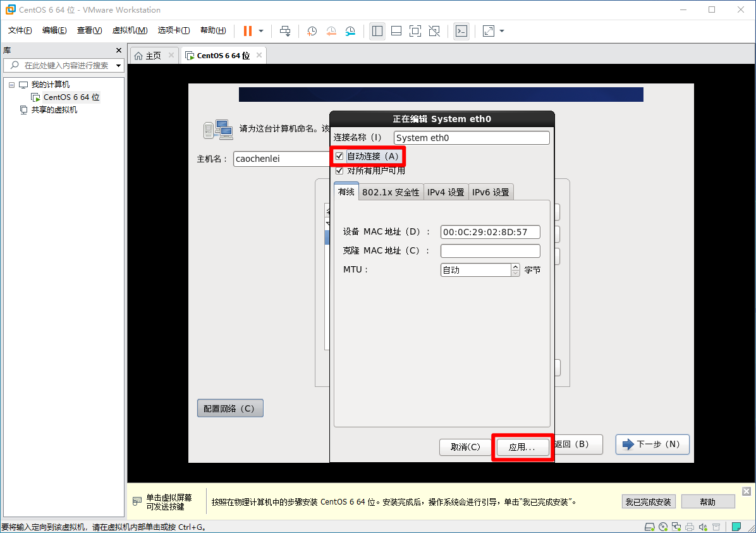The height and width of the screenshot is (533, 756).
Task: Open the 选项卡(T) menu
Action: pos(174,30)
